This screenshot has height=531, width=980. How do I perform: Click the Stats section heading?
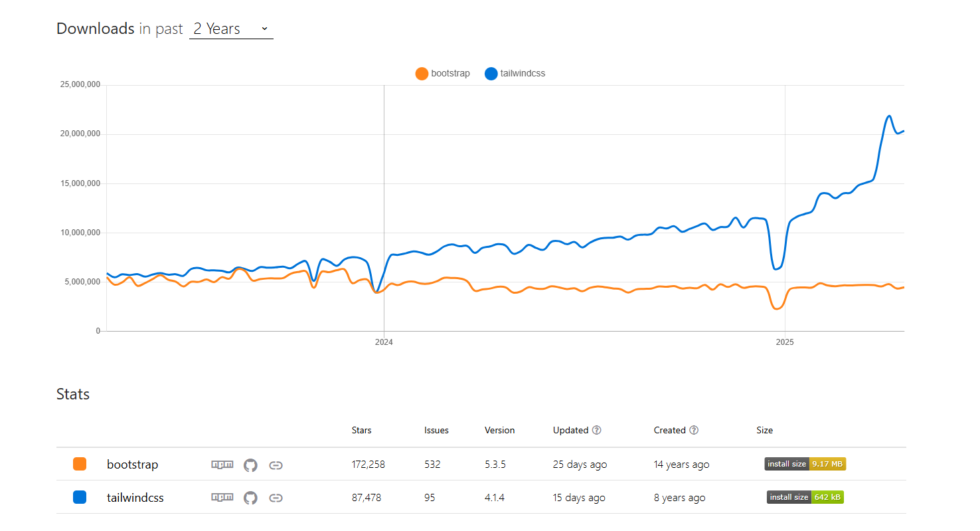coord(73,394)
